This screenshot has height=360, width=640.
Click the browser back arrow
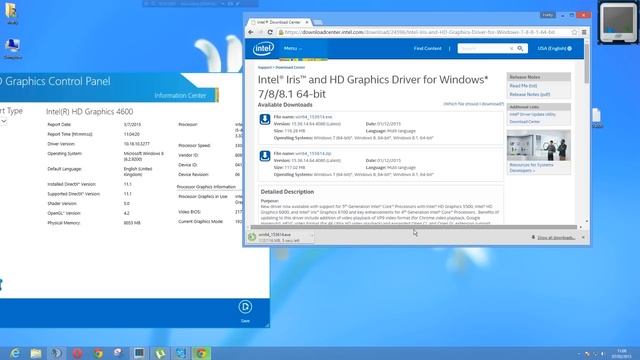pos(251,32)
